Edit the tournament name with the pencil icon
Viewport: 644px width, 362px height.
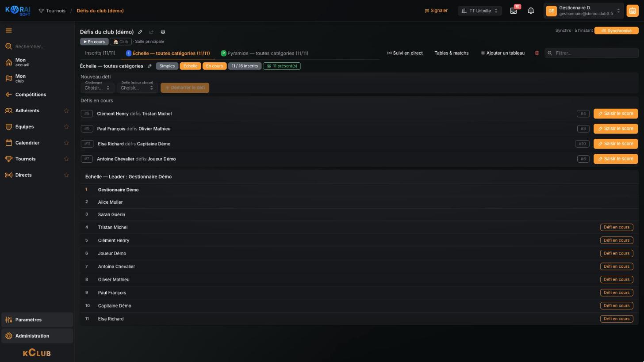pyautogui.click(x=140, y=32)
